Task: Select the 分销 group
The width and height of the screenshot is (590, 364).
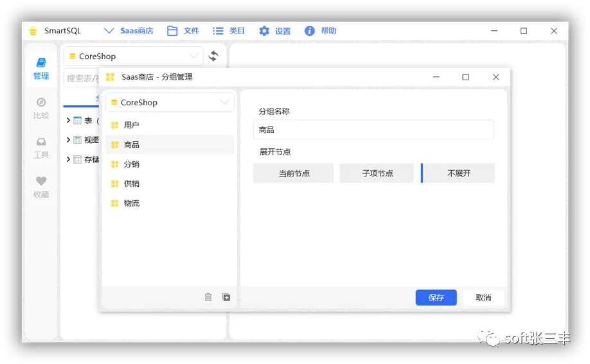Action: tap(169, 164)
